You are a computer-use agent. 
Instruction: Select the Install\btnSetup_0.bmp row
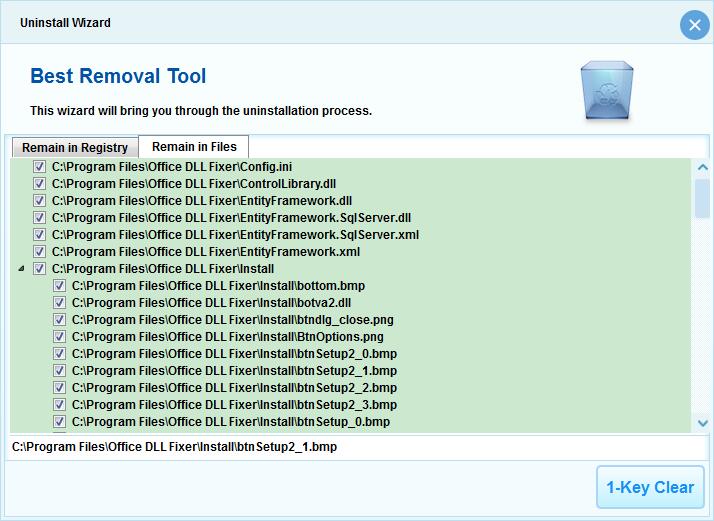point(231,422)
